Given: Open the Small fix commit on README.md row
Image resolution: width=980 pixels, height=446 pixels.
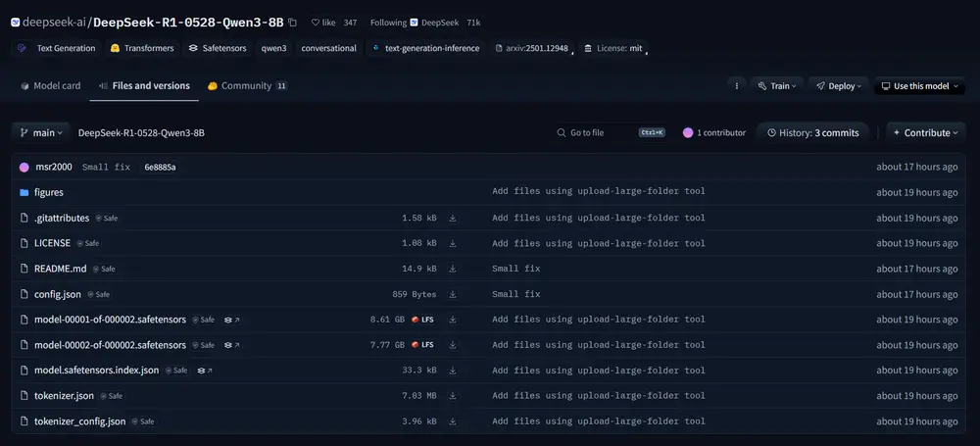Looking at the screenshot, I should 516,269.
